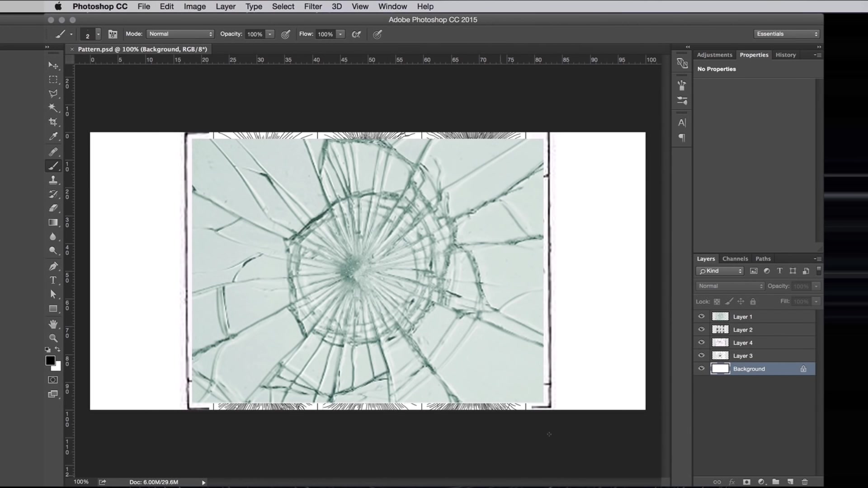Create a new layer
This screenshot has width=868, height=488.
(x=790, y=482)
